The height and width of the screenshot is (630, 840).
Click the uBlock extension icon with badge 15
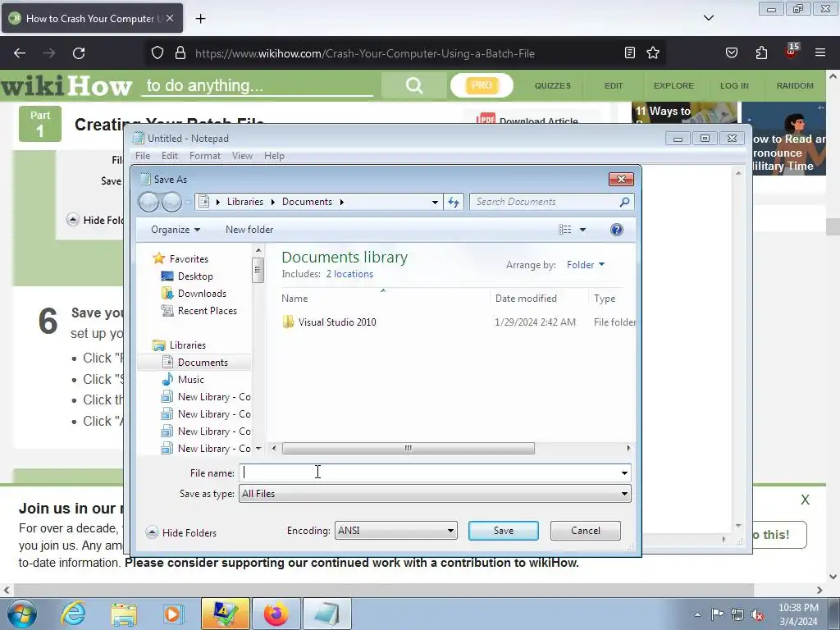[x=792, y=52]
